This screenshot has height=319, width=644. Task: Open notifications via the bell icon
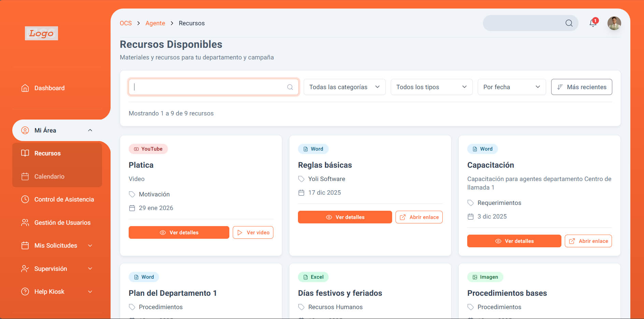[x=593, y=23]
